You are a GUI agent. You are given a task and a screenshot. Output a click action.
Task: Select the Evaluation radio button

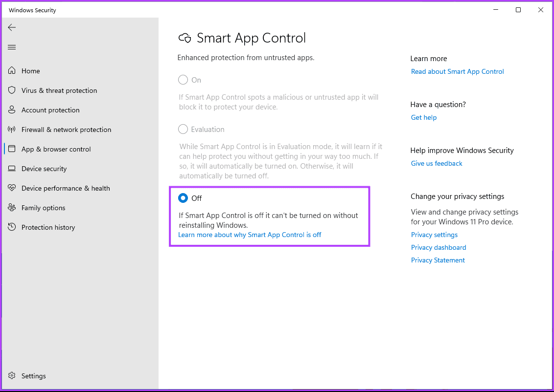pyautogui.click(x=183, y=129)
